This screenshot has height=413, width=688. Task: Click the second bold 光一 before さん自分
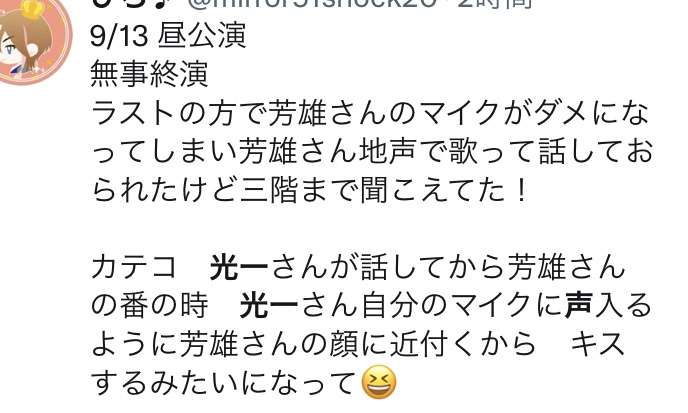269,306
